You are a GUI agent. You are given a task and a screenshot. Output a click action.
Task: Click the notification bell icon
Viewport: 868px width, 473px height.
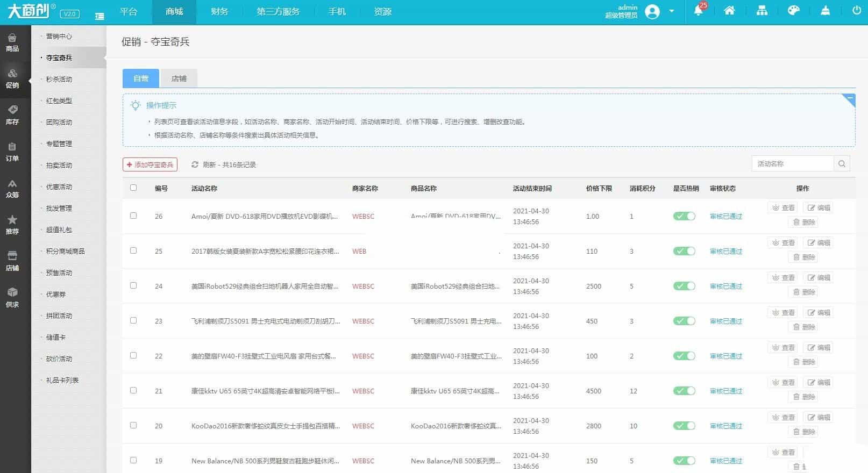(699, 11)
